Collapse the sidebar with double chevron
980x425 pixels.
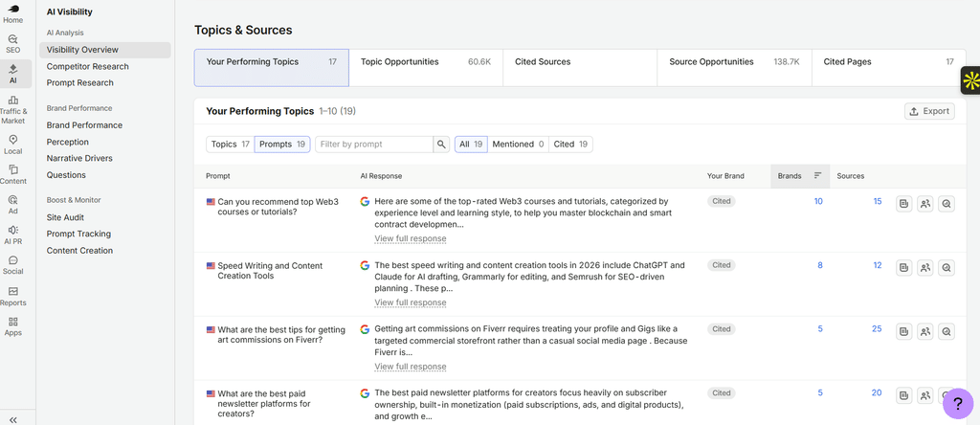[x=13, y=420]
